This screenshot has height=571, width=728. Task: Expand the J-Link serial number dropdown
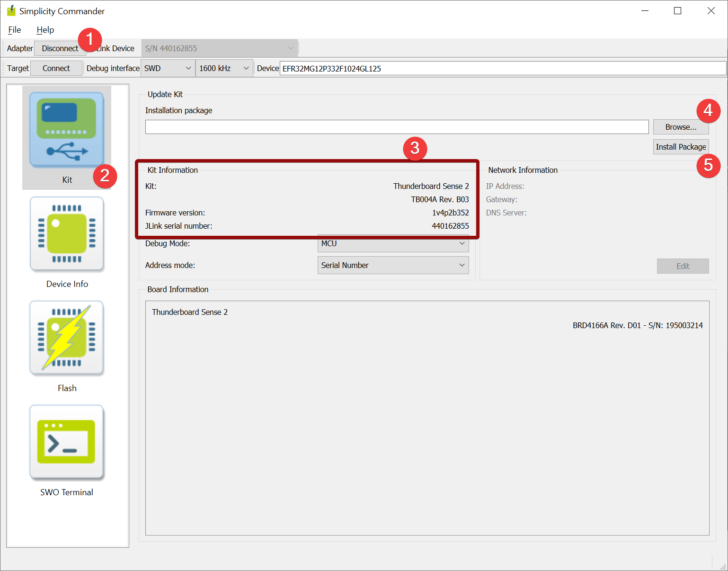pyautogui.click(x=220, y=48)
